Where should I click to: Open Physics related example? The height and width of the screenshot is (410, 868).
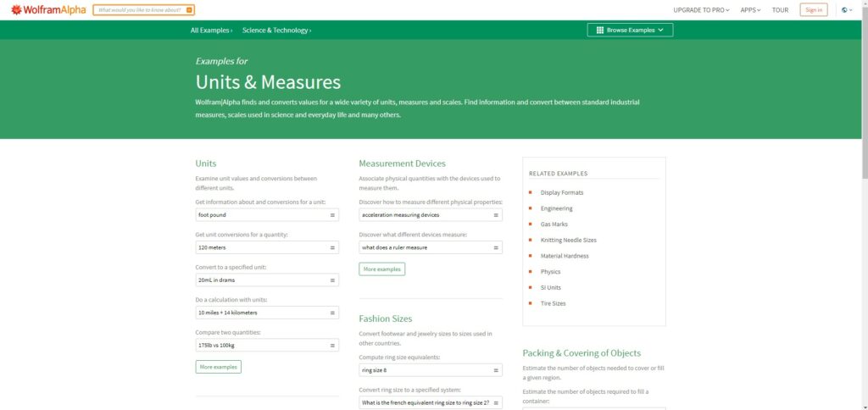pos(550,272)
